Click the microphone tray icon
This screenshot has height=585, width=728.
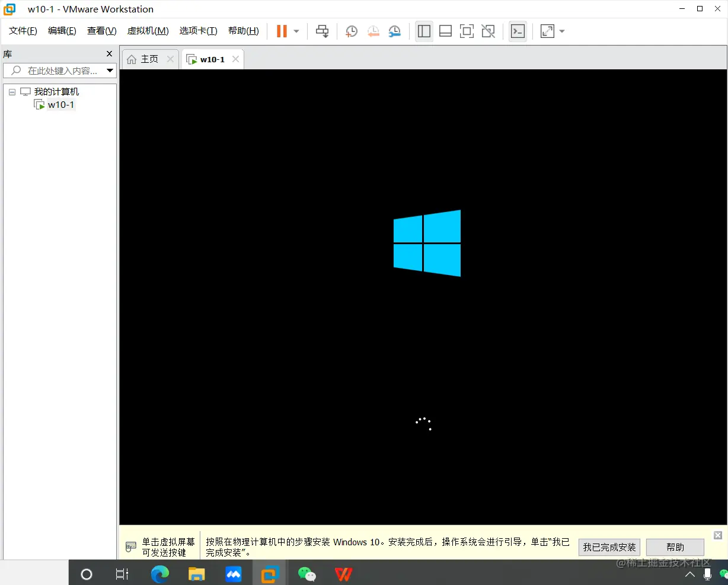(x=707, y=574)
